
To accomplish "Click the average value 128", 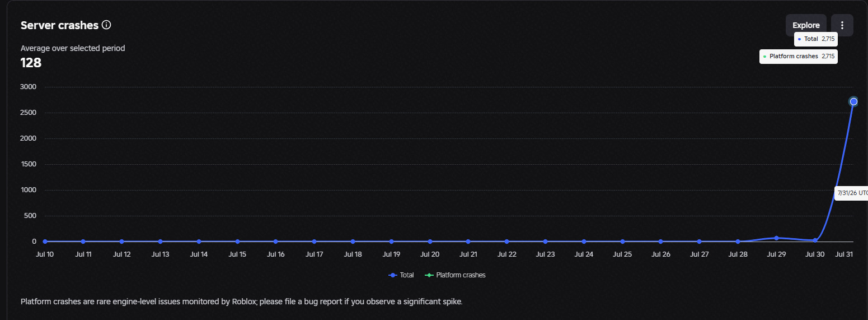I will pyautogui.click(x=31, y=63).
